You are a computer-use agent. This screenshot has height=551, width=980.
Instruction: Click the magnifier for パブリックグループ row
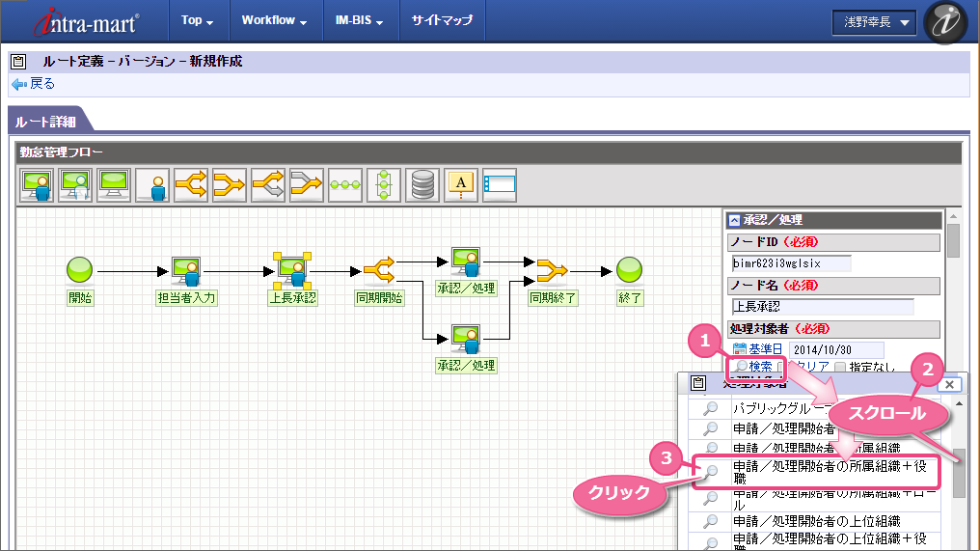coord(711,408)
